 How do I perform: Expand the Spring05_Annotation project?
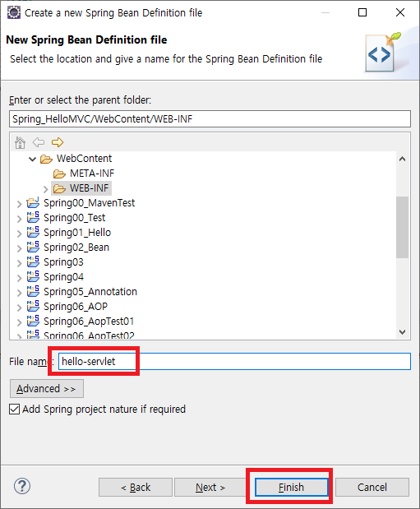coord(20,293)
